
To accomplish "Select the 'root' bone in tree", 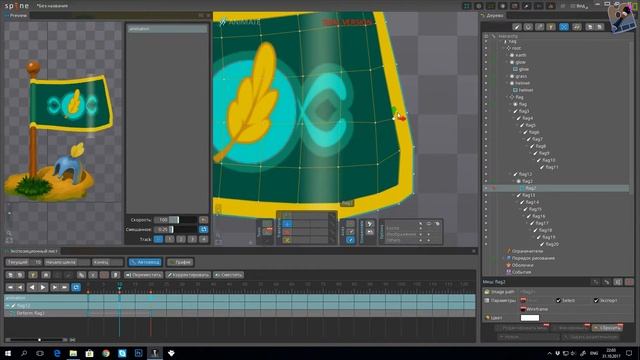I will 516,48.
